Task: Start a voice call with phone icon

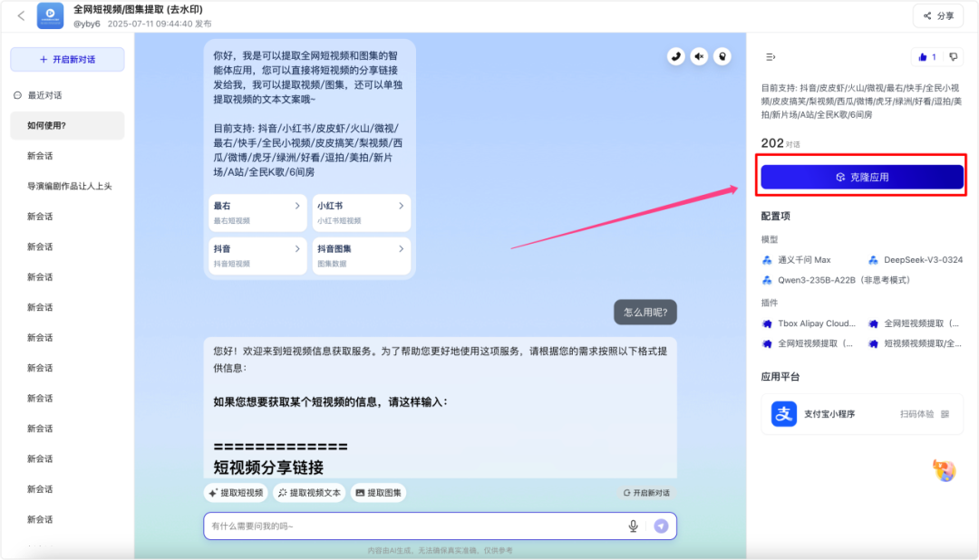Action: tap(675, 57)
